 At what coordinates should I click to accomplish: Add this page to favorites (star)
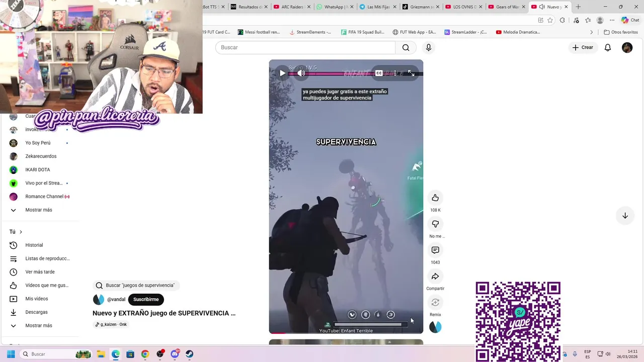pos(550,20)
